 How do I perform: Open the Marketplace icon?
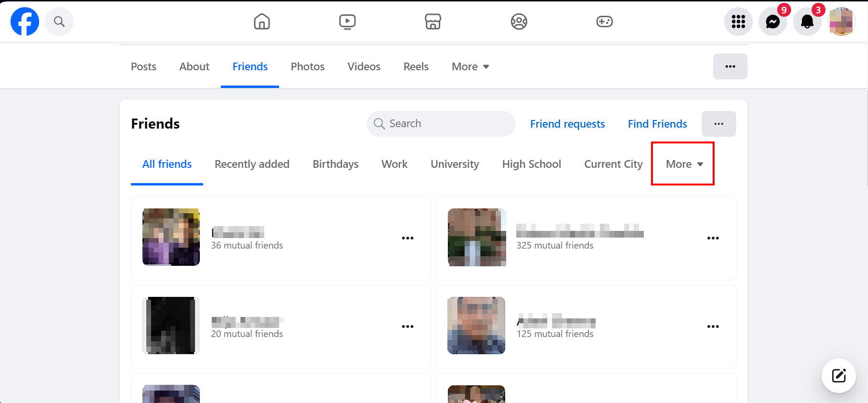pyautogui.click(x=433, y=22)
